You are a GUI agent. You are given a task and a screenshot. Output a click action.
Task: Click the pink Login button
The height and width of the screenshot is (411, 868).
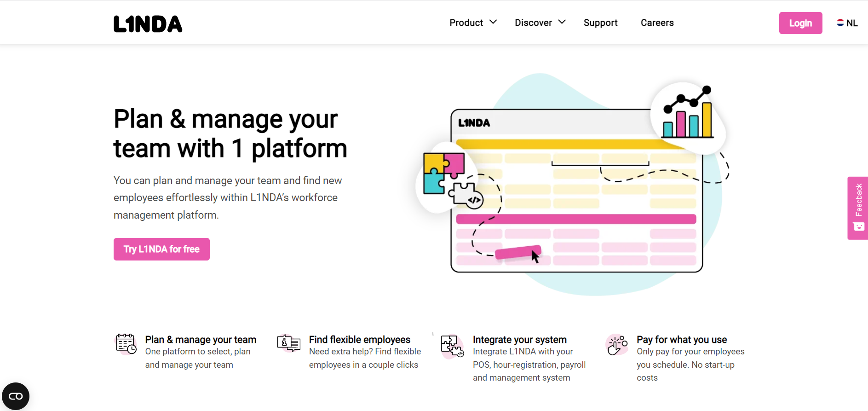tap(800, 23)
